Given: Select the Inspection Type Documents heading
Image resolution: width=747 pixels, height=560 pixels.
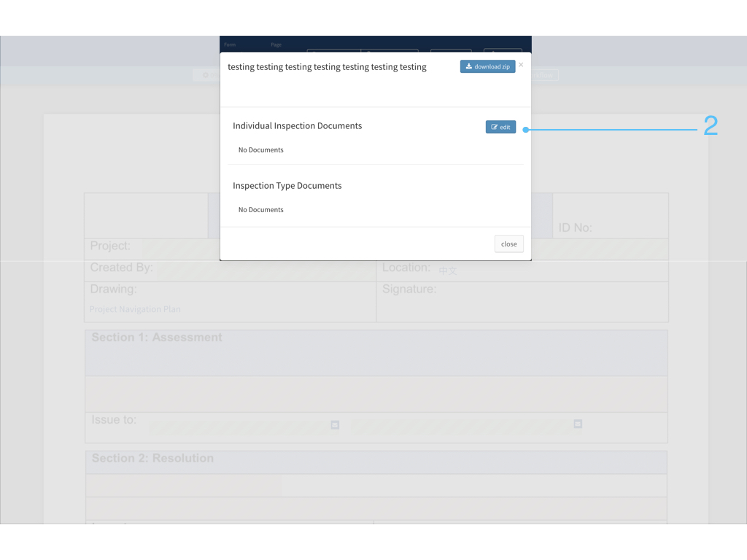Looking at the screenshot, I should click(x=287, y=186).
